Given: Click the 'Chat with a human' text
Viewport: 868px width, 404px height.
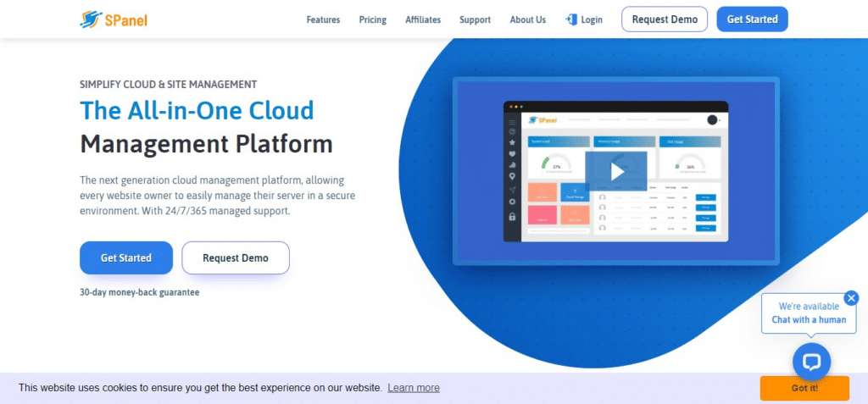Looking at the screenshot, I should 809,320.
